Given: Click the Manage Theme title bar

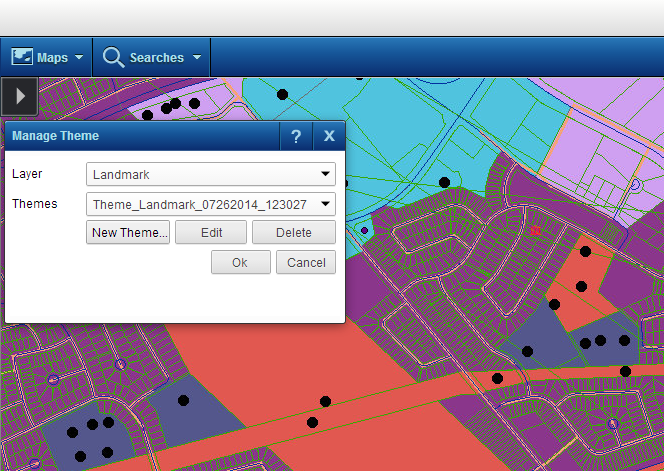Looking at the screenshot, I should pyautogui.click(x=140, y=136).
